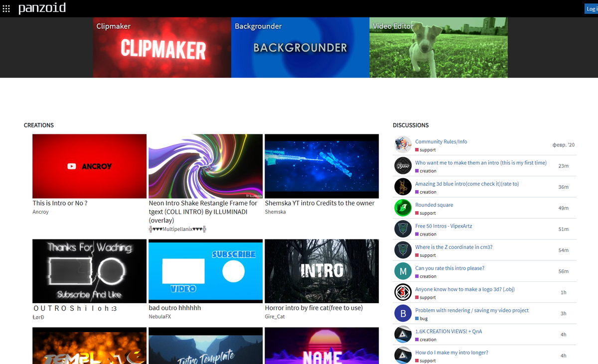Click the green avatar beside Rounded square
598x364 pixels.
click(x=403, y=208)
